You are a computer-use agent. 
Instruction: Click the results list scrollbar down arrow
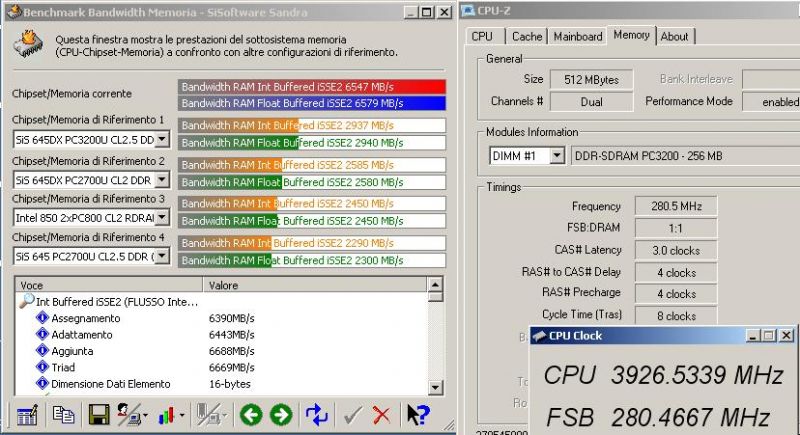(435, 388)
